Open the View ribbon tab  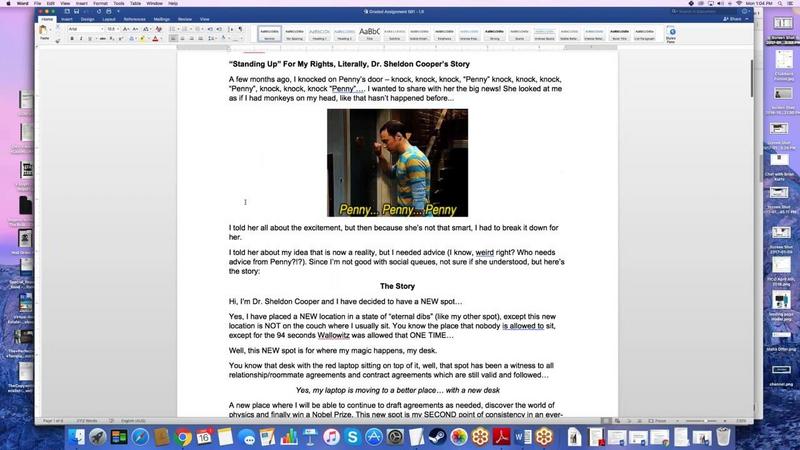click(x=205, y=19)
